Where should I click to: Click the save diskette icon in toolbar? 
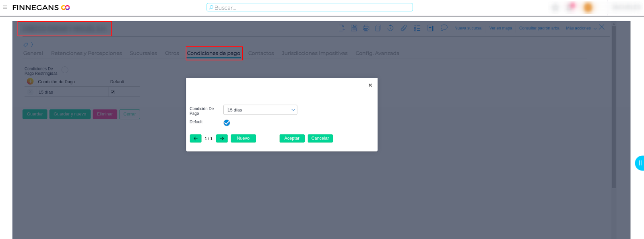click(x=354, y=28)
